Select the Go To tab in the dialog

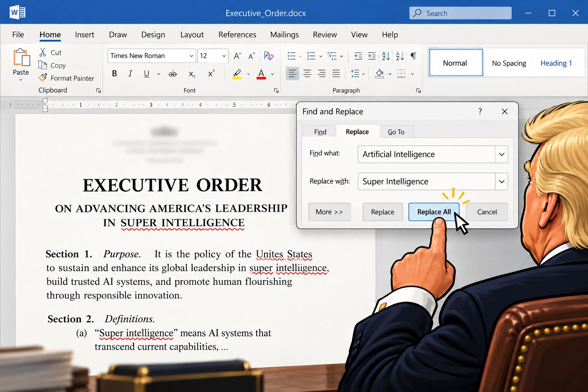click(396, 132)
